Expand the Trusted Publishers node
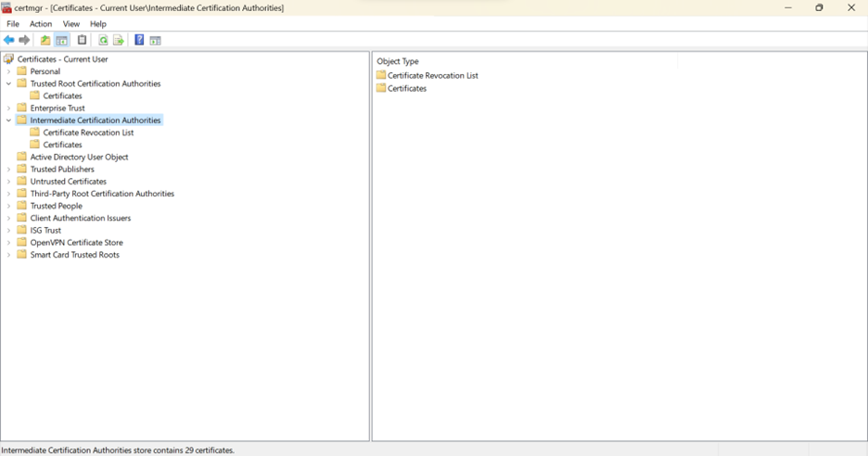The height and width of the screenshot is (456, 868). 8,169
